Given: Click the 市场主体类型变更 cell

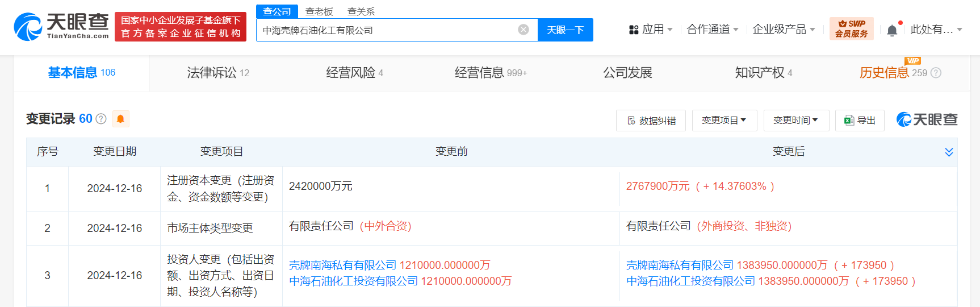Looking at the screenshot, I should tap(210, 228).
